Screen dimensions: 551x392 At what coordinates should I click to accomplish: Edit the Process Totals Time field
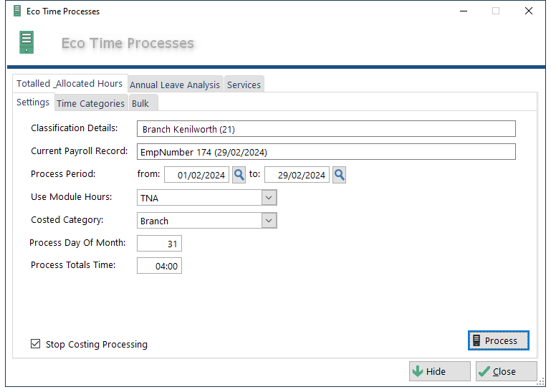tap(159, 266)
